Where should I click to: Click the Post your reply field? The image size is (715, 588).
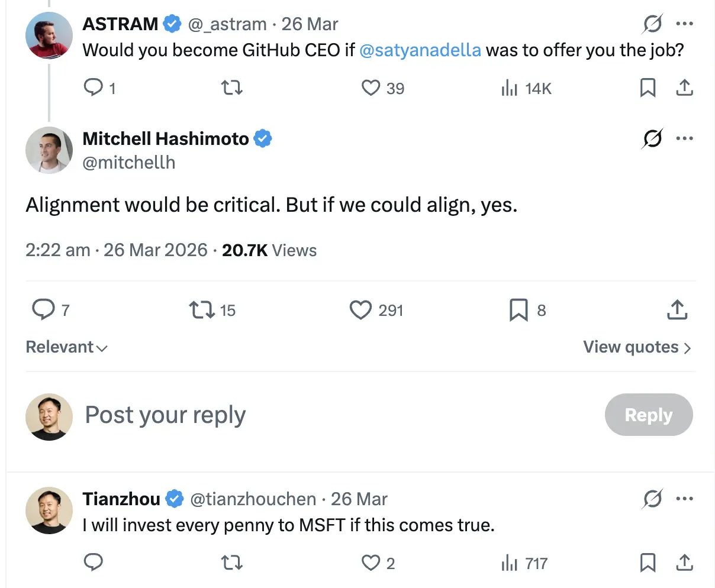pyautogui.click(x=165, y=415)
